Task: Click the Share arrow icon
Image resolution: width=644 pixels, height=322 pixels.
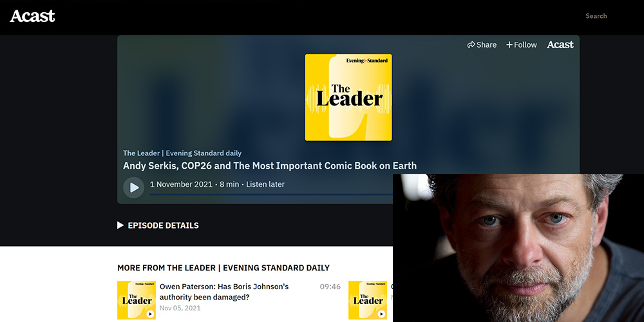Action: (x=471, y=45)
